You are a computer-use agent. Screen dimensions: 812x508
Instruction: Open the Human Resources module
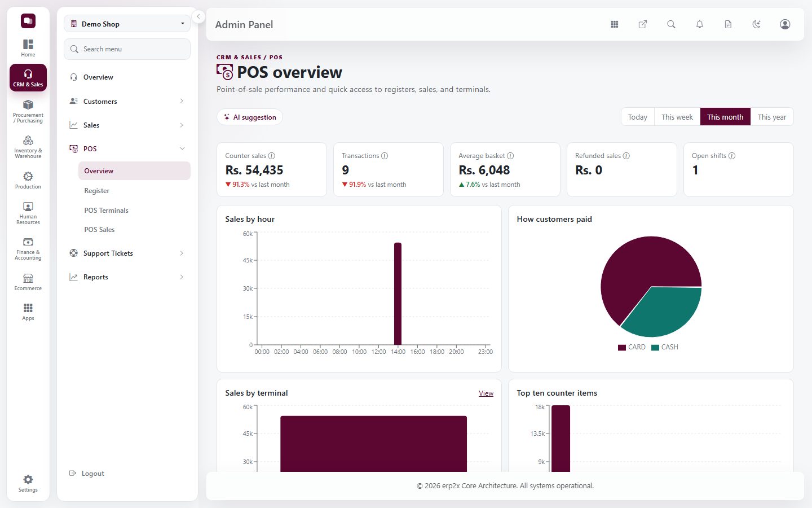pos(28,213)
